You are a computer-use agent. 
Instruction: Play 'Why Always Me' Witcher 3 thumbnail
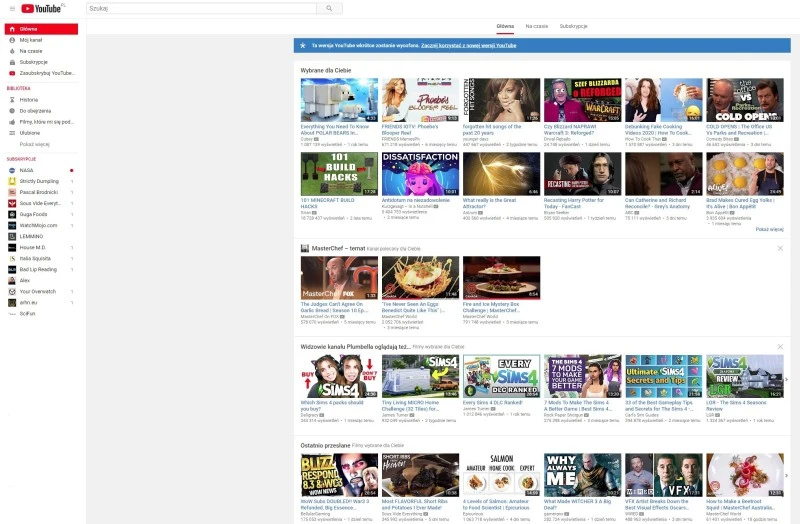(x=583, y=475)
